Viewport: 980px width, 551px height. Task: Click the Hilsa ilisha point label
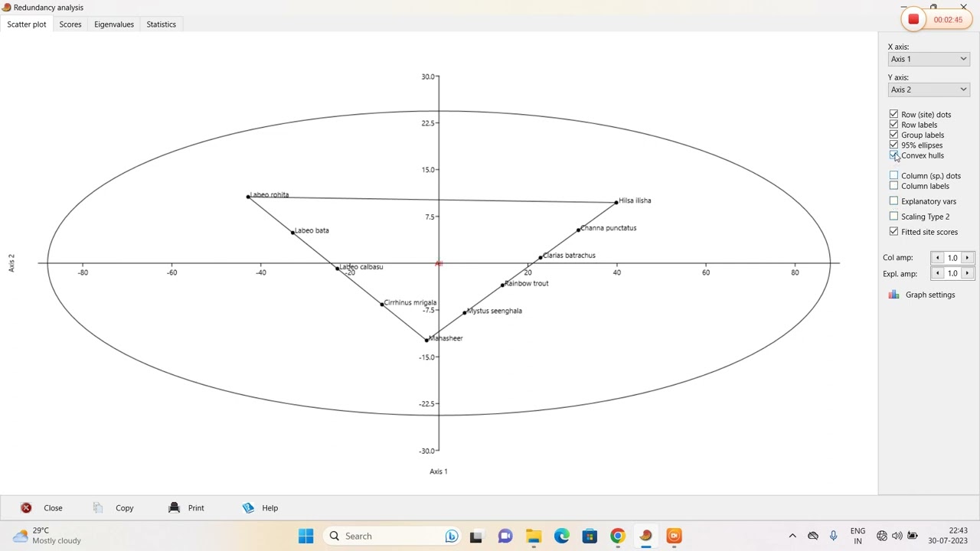tap(635, 201)
